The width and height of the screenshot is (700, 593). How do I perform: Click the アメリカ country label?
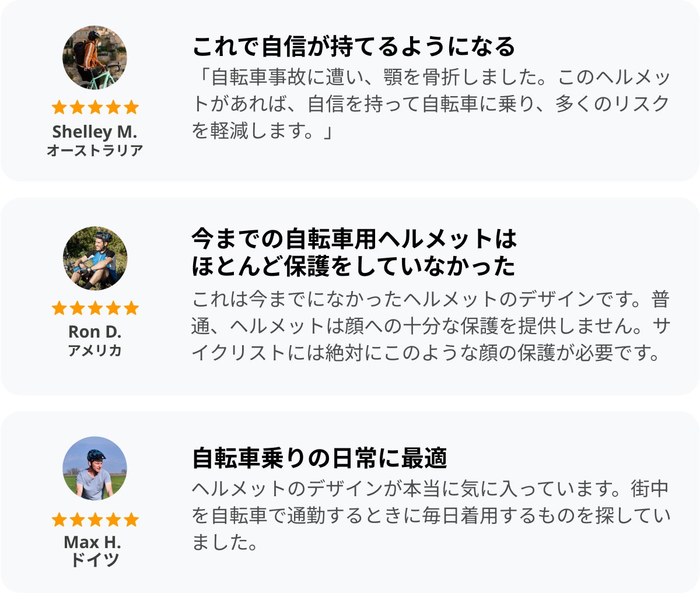click(94, 350)
